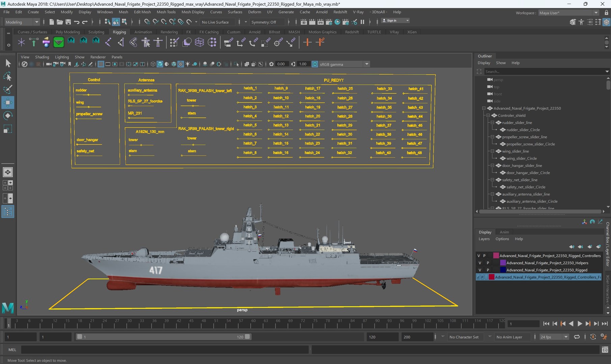Open the Script Editor icon

[605, 350]
